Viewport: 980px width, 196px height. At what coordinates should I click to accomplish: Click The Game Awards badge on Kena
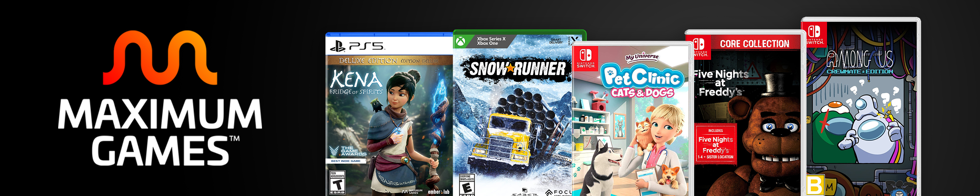(348, 151)
